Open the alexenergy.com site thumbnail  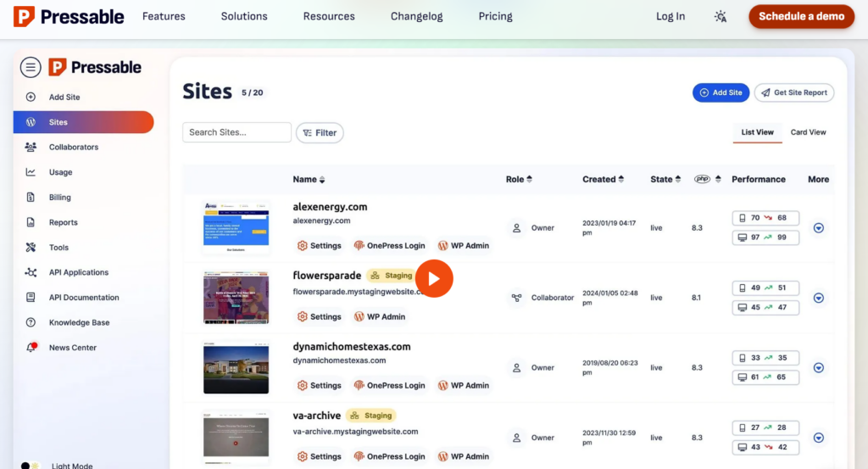click(x=236, y=227)
